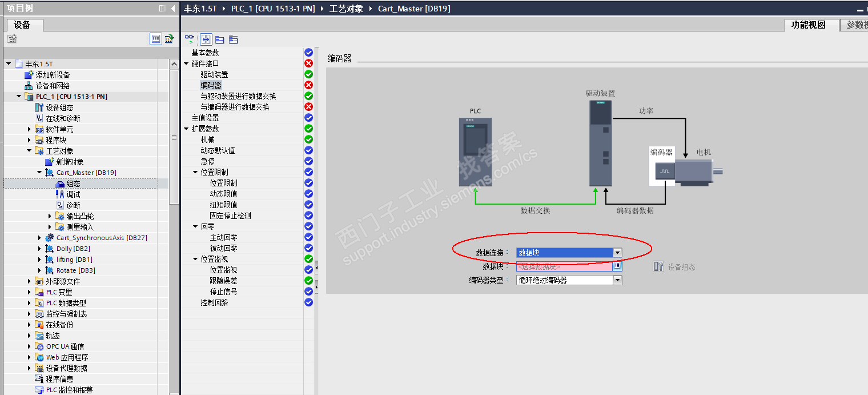Click the monitor glasses icon in configuration toolbar
The width and height of the screenshot is (868, 395).
tap(190, 39)
